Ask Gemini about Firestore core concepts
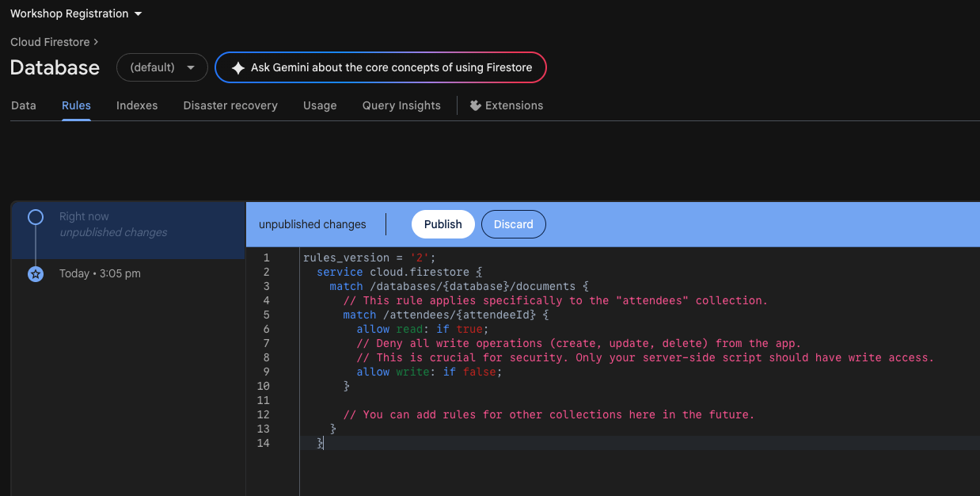Image resolution: width=980 pixels, height=496 pixels. [381, 67]
